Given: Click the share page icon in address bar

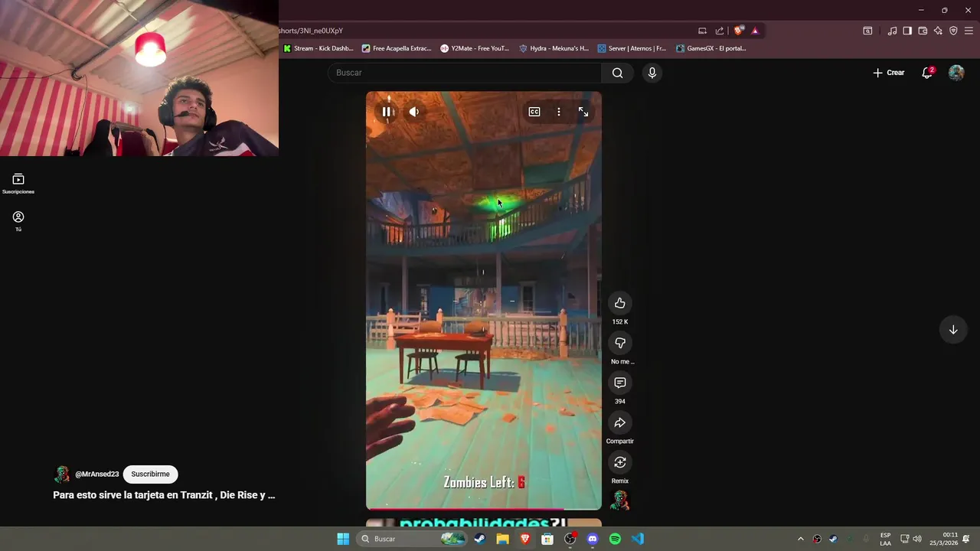Looking at the screenshot, I should click(720, 31).
